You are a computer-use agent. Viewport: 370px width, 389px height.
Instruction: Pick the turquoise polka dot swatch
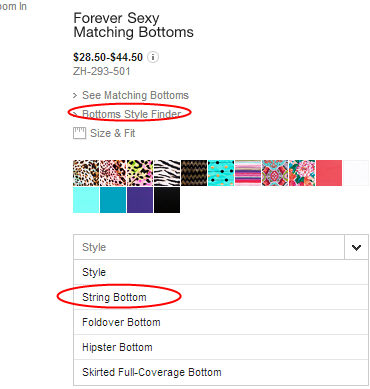click(x=221, y=173)
